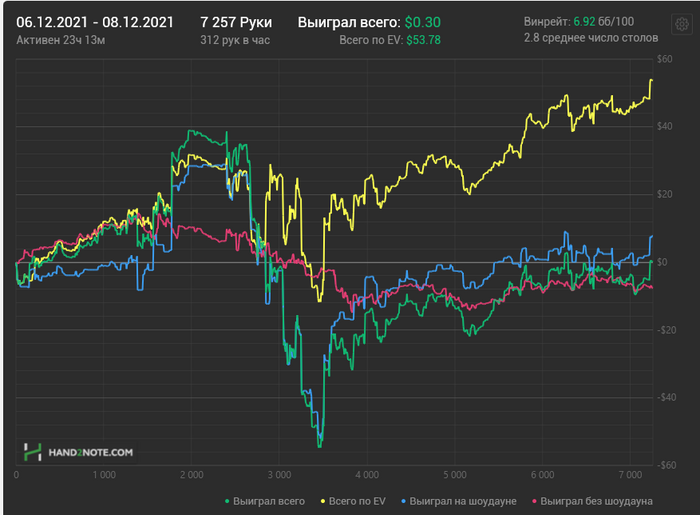Click the -$60 y-axis label
The width and height of the screenshot is (700, 515).
[x=667, y=465]
